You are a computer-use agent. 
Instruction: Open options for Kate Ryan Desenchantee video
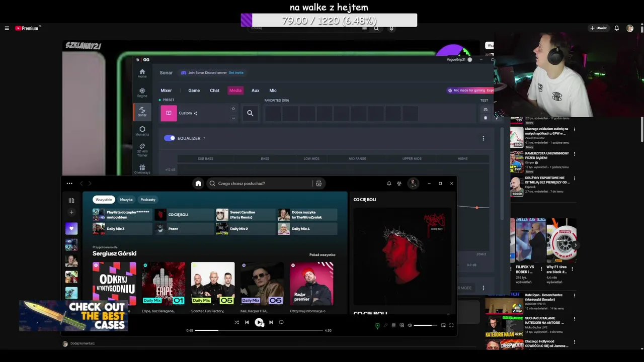(x=574, y=296)
